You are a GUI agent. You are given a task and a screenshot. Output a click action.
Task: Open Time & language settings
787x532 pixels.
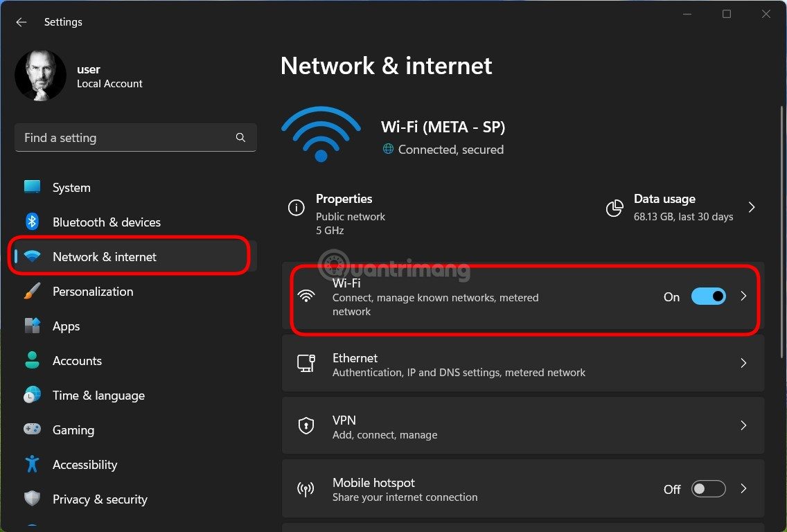click(x=98, y=396)
